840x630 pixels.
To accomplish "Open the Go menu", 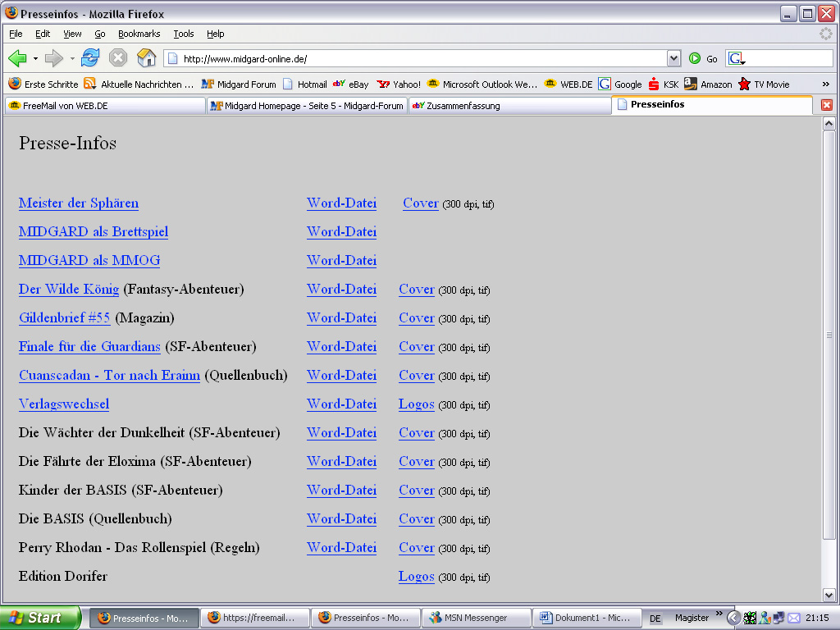I will coord(99,34).
